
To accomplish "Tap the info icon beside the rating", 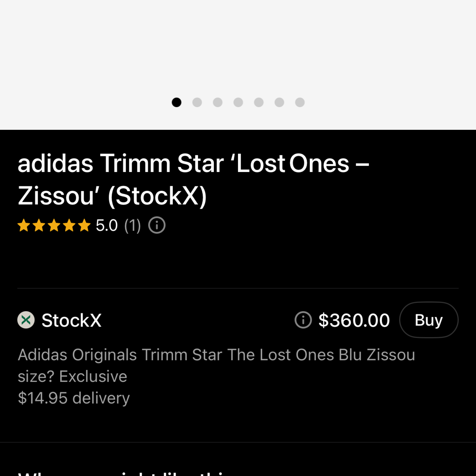I will 157,225.
